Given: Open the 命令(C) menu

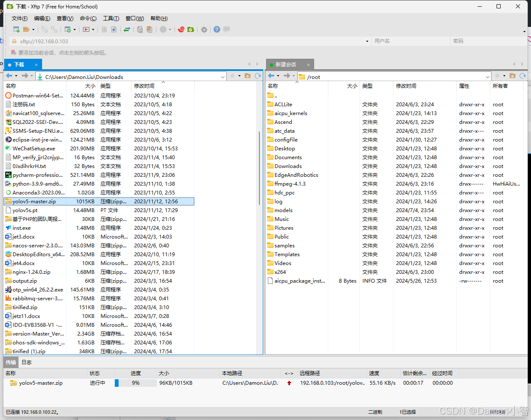Looking at the screenshot, I should [88, 18].
